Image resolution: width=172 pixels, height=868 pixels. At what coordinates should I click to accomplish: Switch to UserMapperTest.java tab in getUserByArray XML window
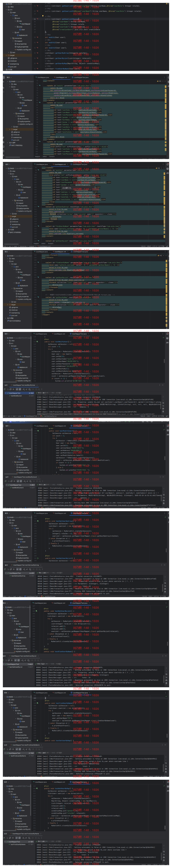(x=79, y=164)
